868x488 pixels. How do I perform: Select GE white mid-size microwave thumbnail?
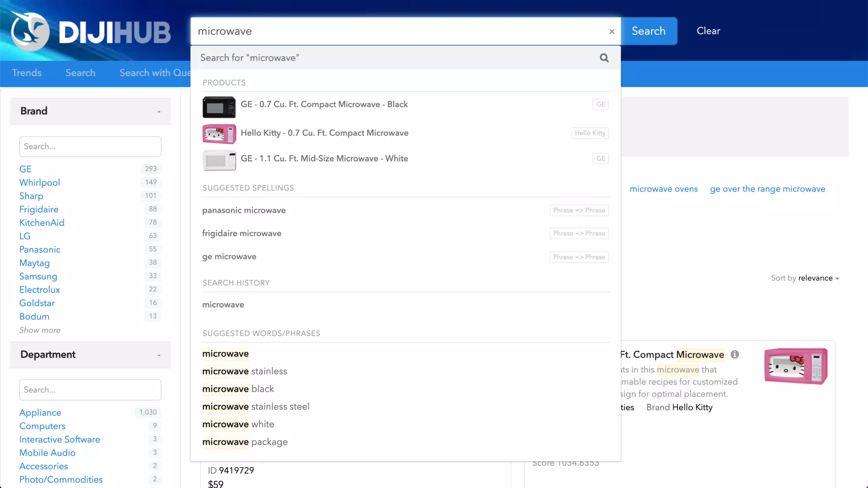pos(219,160)
